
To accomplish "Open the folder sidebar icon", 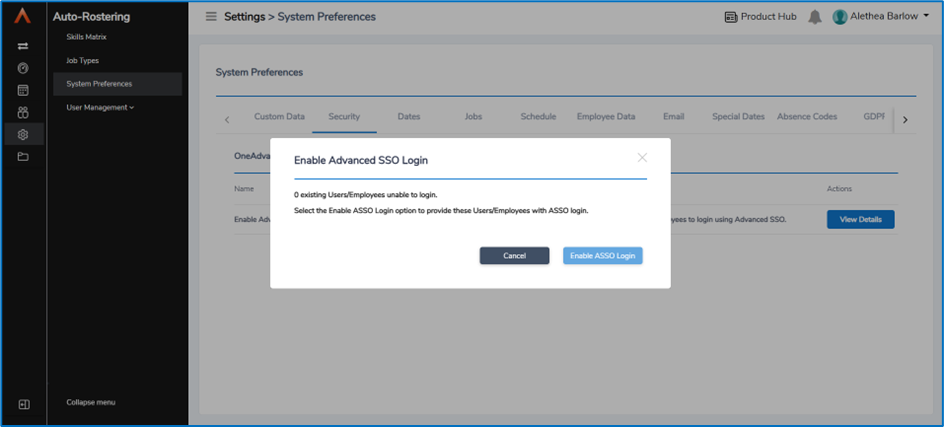I will (23, 157).
